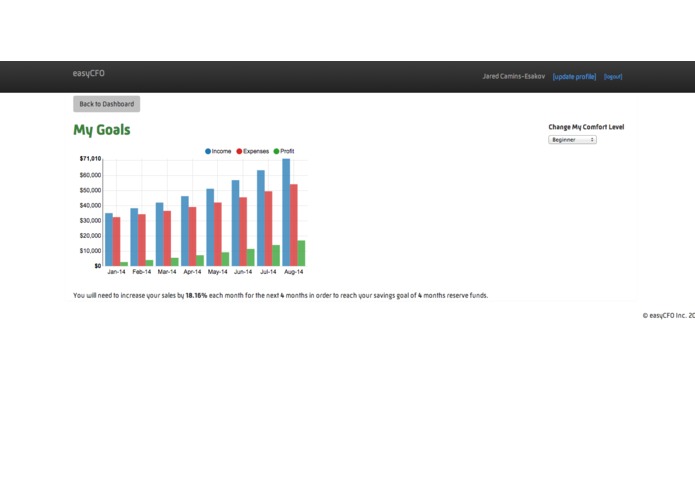Select the Jan-14 blue income bar
The width and height of the screenshot is (695, 494).
109,240
